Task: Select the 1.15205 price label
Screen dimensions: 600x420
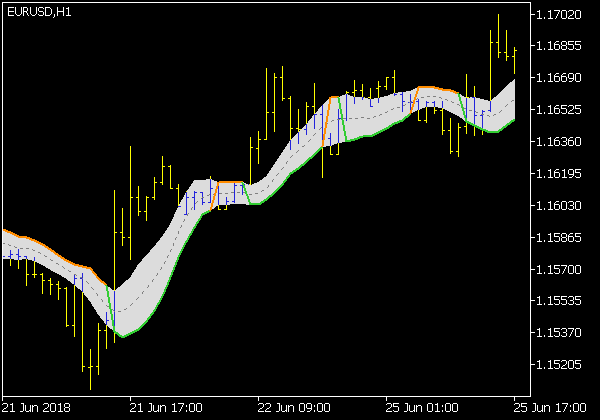Action: [x=558, y=365]
